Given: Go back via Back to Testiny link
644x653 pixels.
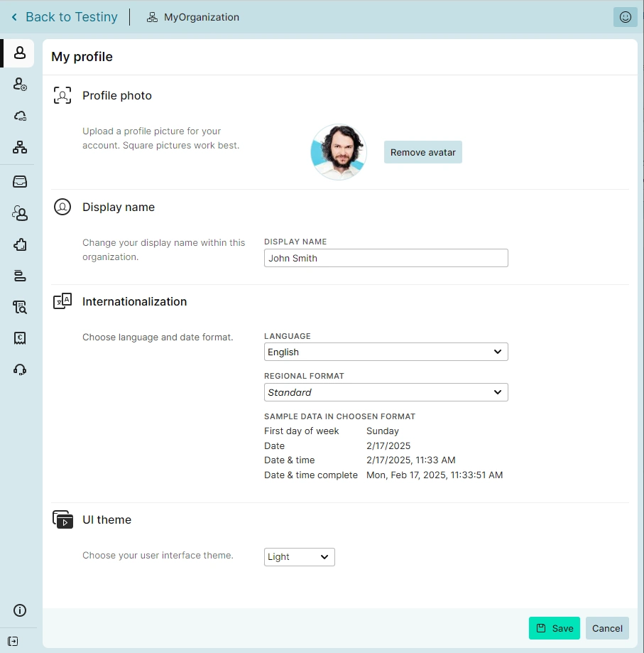Looking at the screenshot, I should [x=64, y=17].
